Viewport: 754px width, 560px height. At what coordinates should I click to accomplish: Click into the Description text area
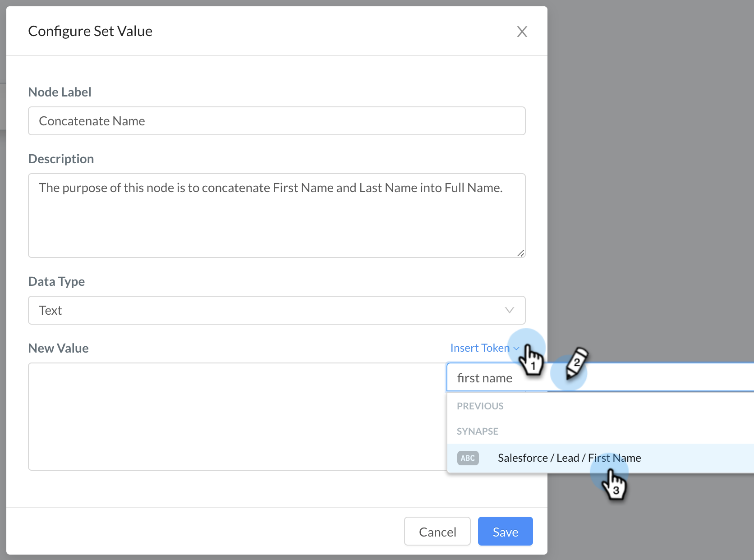pyautogui.click(x=277, y=216)
